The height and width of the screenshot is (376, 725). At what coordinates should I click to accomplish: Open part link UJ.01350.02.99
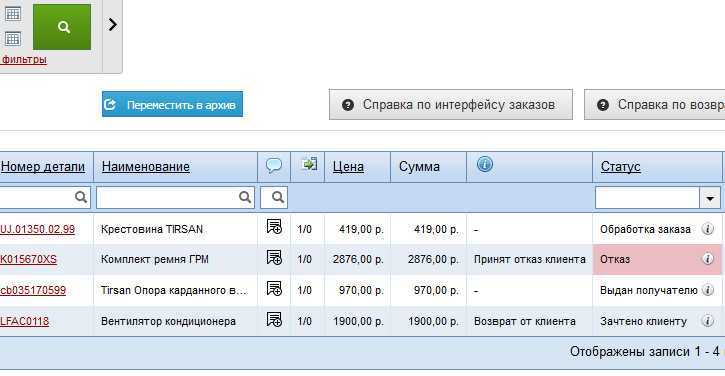37,229
